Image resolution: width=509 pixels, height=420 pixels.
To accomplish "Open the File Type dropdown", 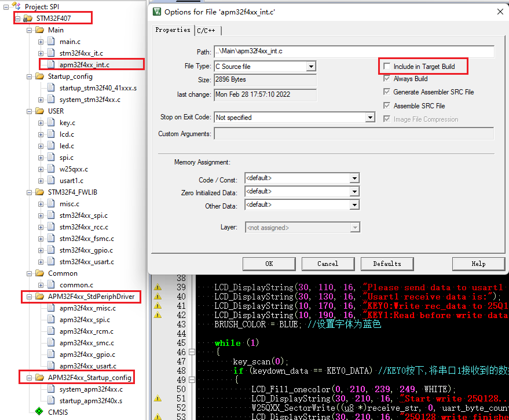I will pyautogui.click(x=311, y=67).
